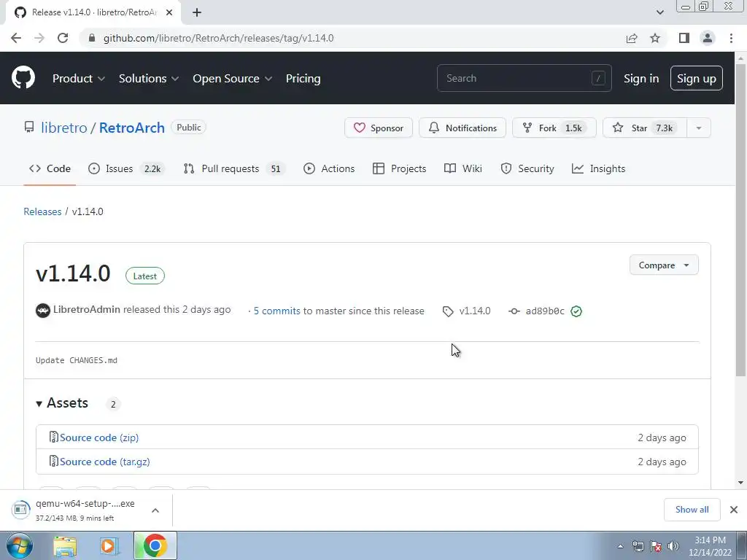The image size is (747, 560).
Task: Open the Wiki tab
Action: tap(463, 168)
